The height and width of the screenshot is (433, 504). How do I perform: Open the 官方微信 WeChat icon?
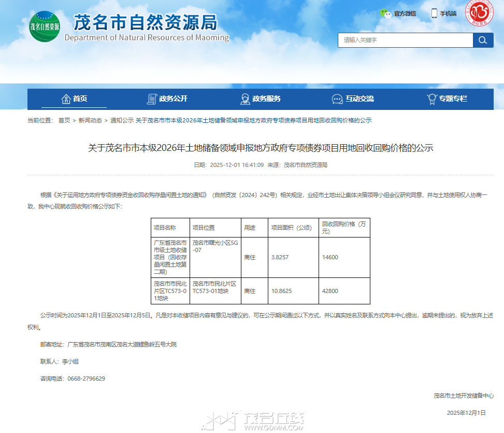point(386,13)
